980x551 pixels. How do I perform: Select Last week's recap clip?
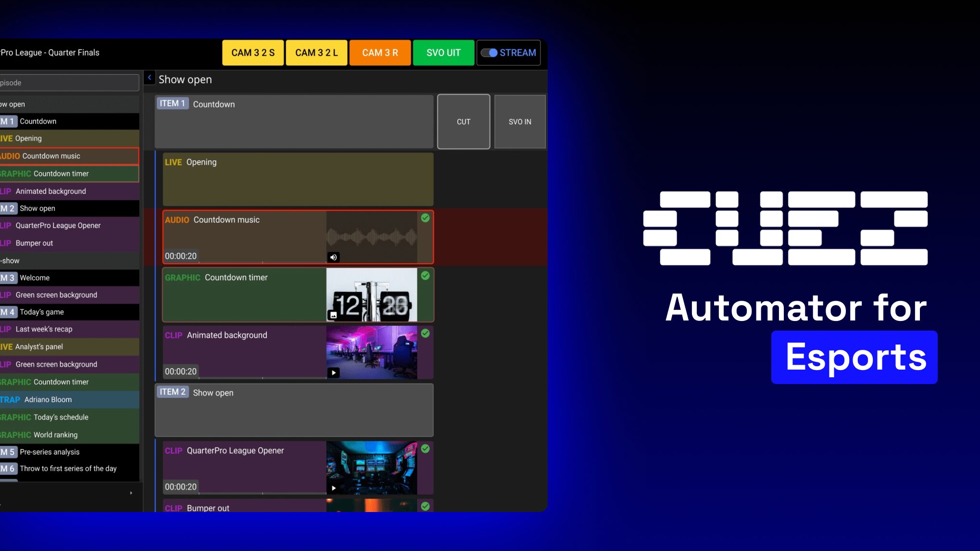click(69, 329)
